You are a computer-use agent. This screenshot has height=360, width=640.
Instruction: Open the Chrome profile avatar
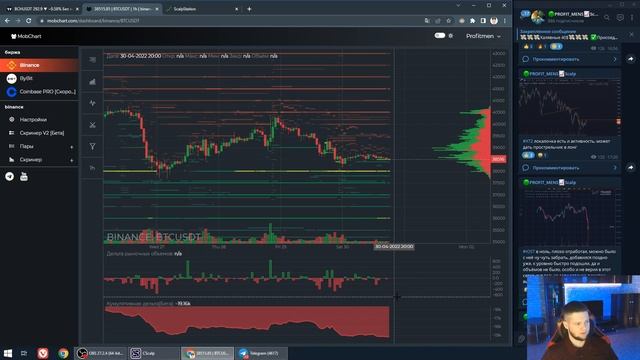494,20
